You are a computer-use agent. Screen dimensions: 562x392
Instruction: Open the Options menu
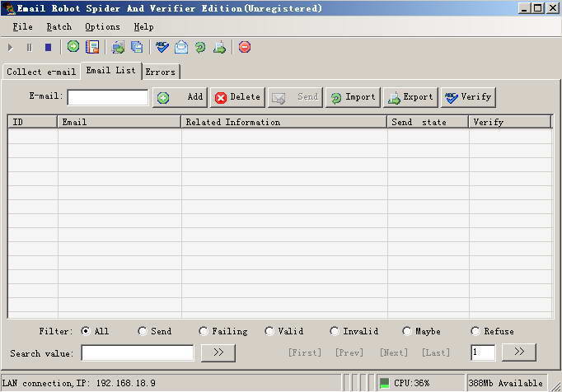(102, 27)
